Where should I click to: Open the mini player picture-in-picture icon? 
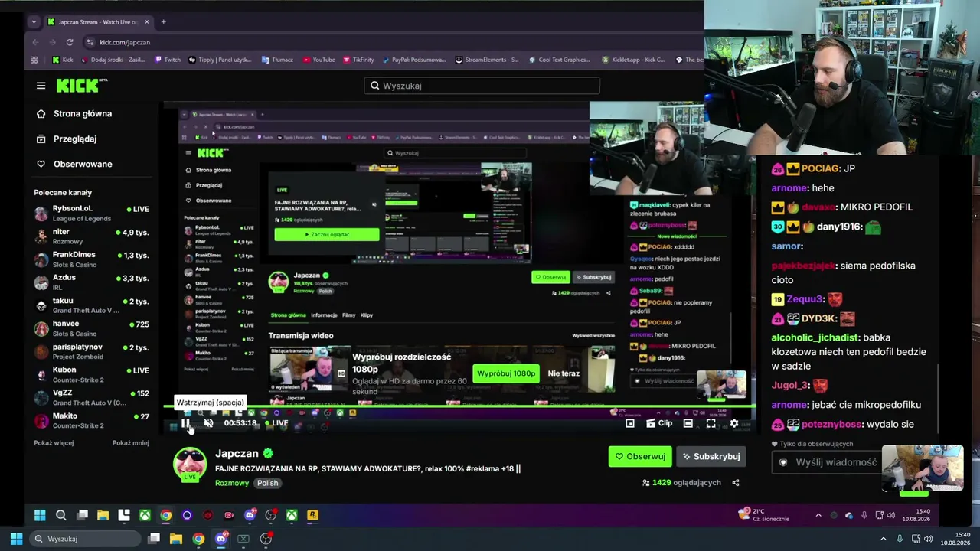pyautogui.click(x=630, y=423)
